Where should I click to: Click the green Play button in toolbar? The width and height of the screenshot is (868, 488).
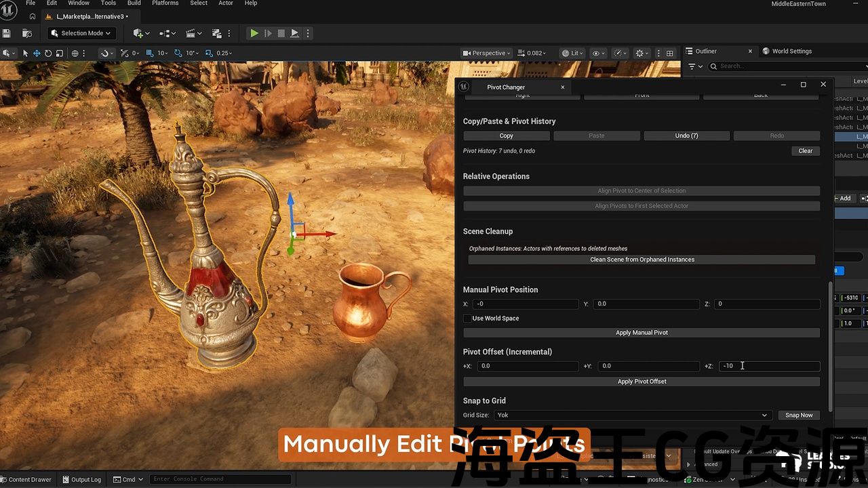pos(254,33)
